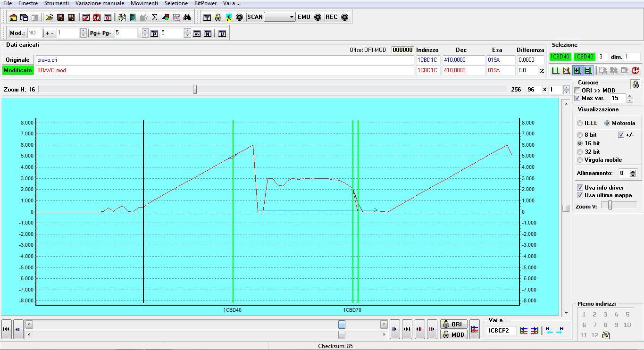Image resolution: width=644 pixels, height=350 pixels.
Task: Uncheck the Usa info driver checkbox
Action: [580, 188]
